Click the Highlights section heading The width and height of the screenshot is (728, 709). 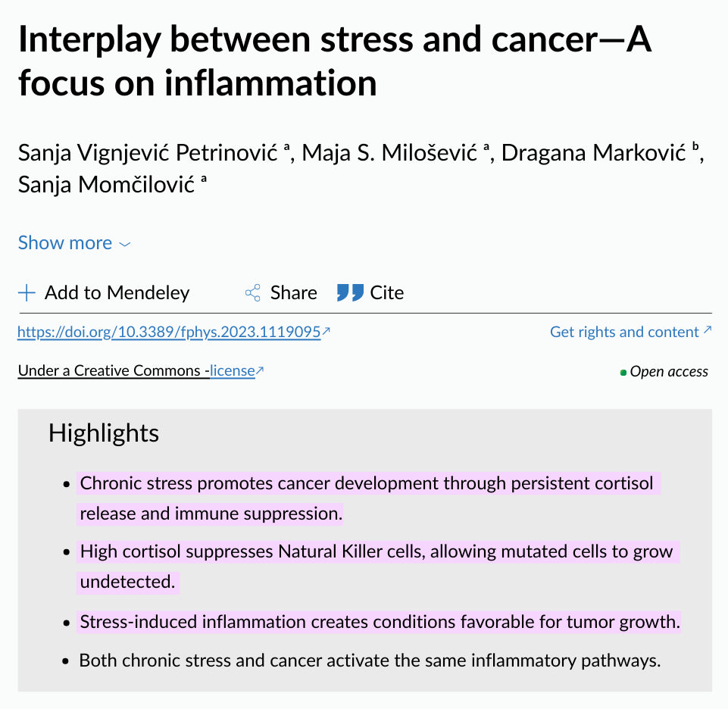tap(104, 433)
